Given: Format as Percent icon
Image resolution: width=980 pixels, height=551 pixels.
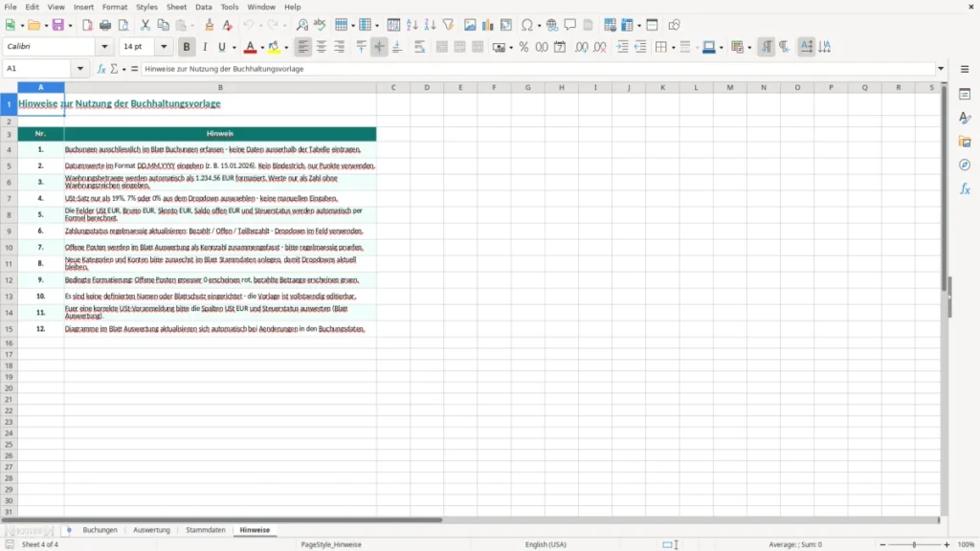Looking at the screenshot, I should (x=523, y=47).
